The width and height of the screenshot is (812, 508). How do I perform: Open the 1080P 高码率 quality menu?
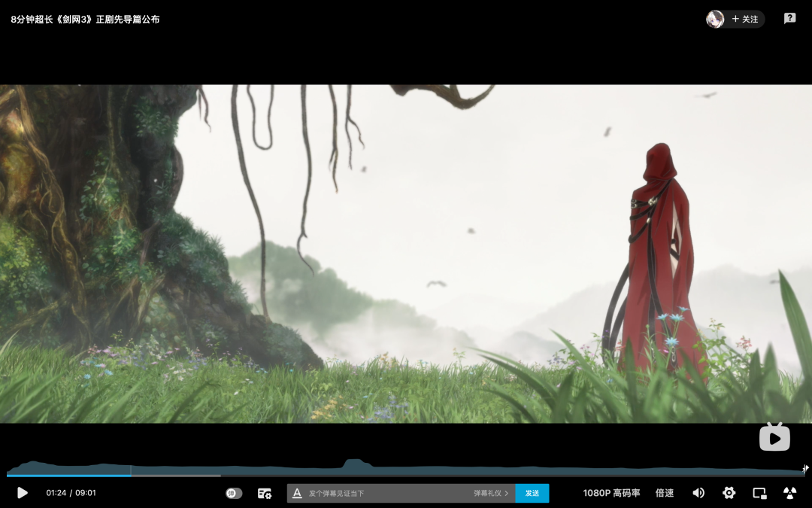611,493
